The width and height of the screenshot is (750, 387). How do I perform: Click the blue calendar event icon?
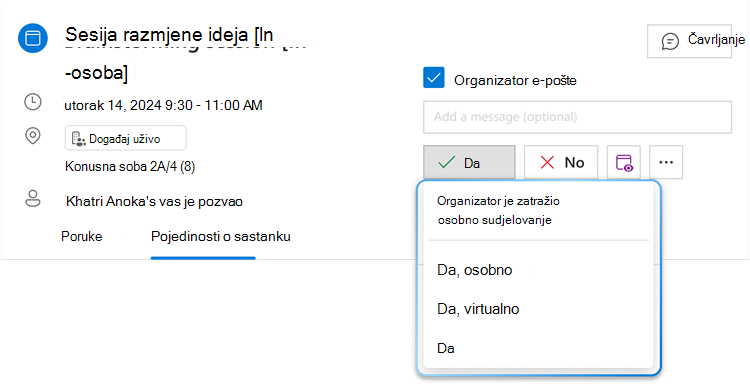(33, 38)
